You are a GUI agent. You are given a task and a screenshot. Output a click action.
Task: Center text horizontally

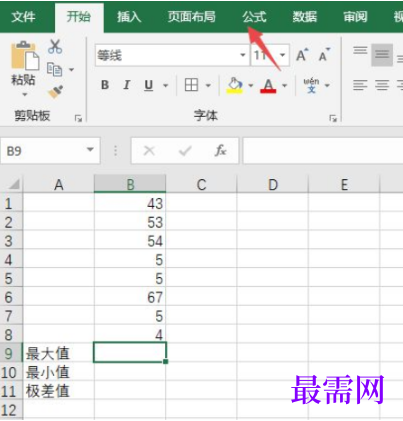[382, 85]
